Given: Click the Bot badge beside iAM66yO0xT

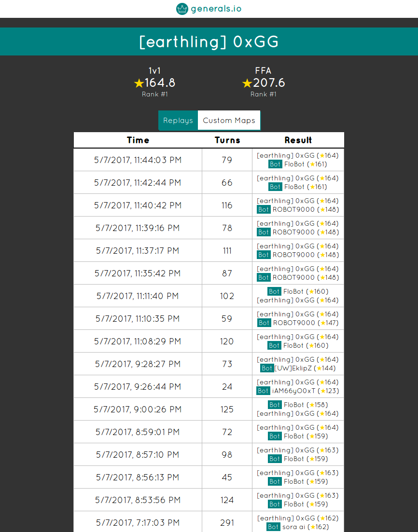Looking at the screenshot, I should 263,391.
